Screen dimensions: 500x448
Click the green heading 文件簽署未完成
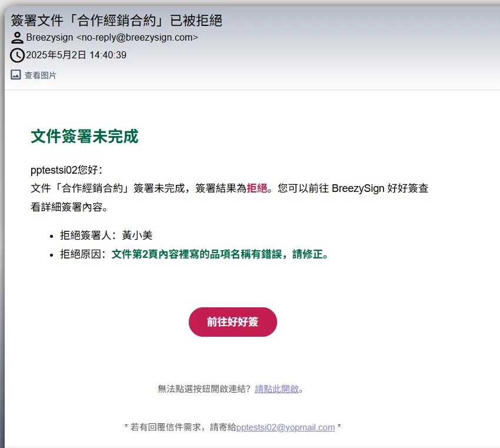[84, 137]
